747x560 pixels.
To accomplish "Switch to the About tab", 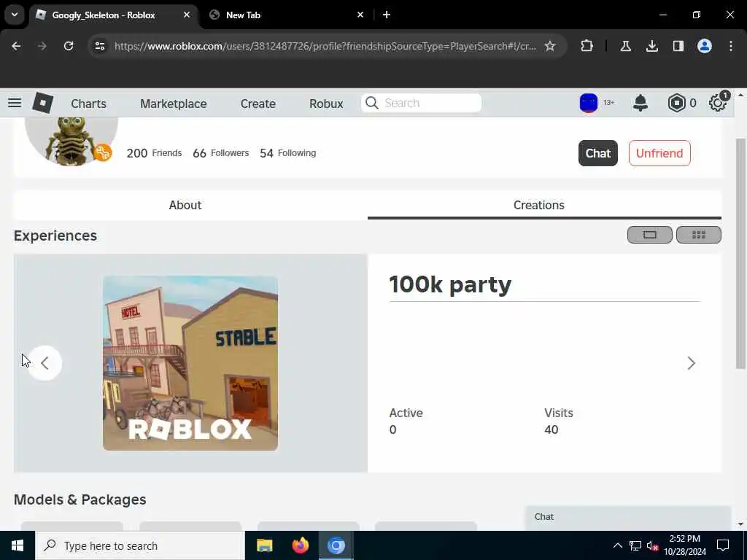I will 185,205.
